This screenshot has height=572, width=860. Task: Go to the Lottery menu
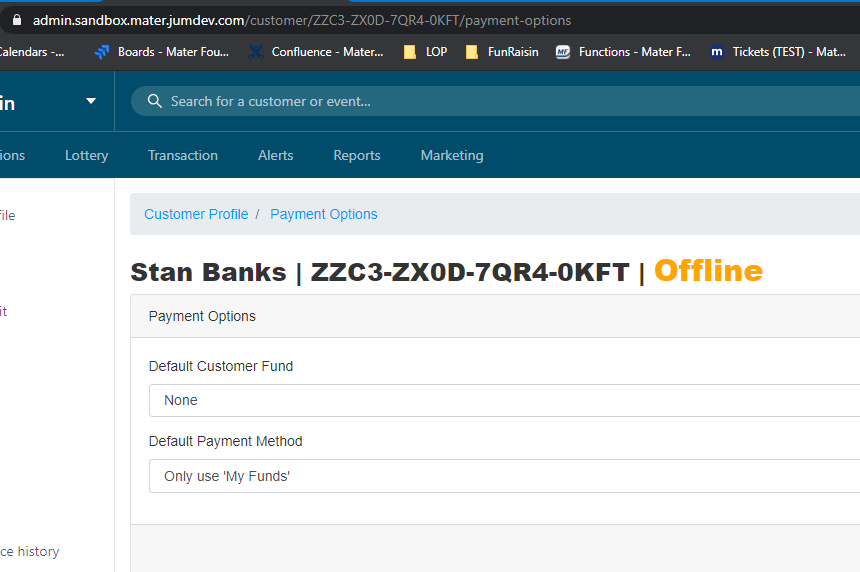[86, 155]
